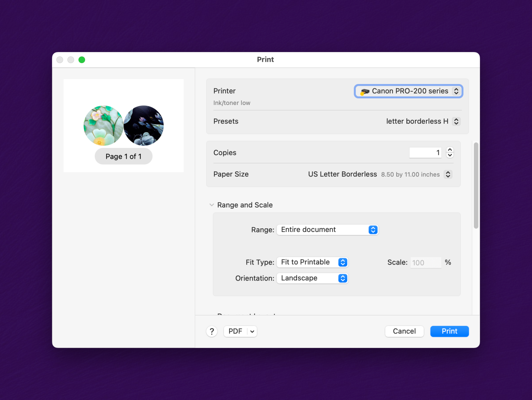Click the PDF button
532x400 pixels.
235,332
